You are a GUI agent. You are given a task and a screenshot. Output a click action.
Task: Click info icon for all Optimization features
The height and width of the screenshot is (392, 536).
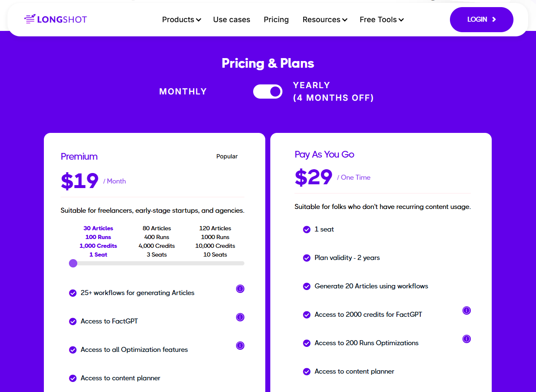tap(240, 346)
